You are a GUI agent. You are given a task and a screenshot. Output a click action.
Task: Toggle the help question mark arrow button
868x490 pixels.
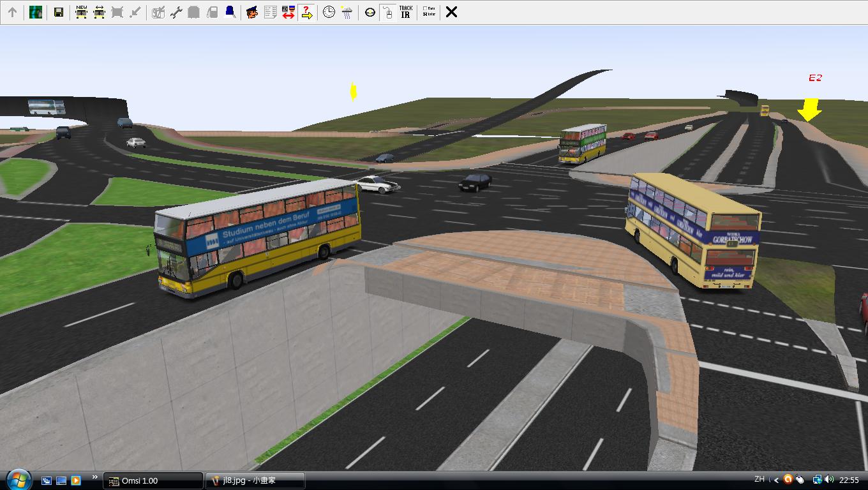point(306,12)
